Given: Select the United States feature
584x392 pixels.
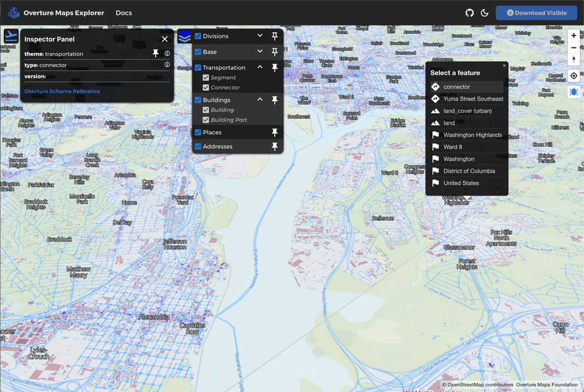Looking at the screenshot, I should 467,183.
